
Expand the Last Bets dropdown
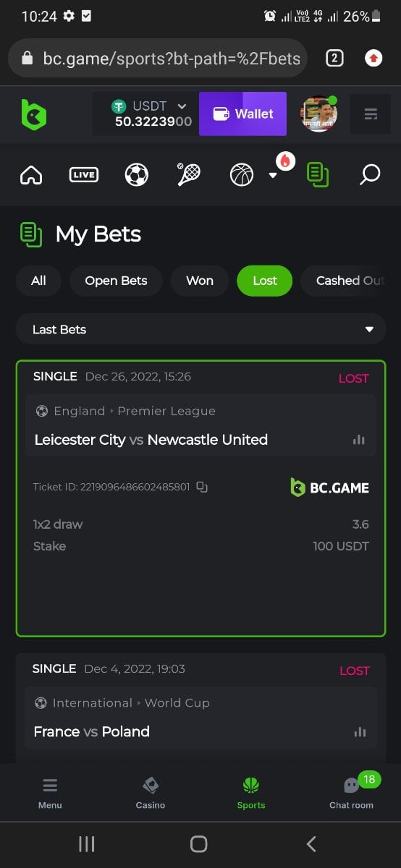(200, 329)
